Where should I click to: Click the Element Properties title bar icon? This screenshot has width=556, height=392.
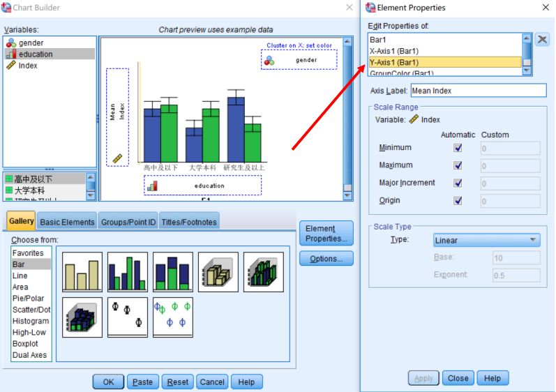pos(370,8)
